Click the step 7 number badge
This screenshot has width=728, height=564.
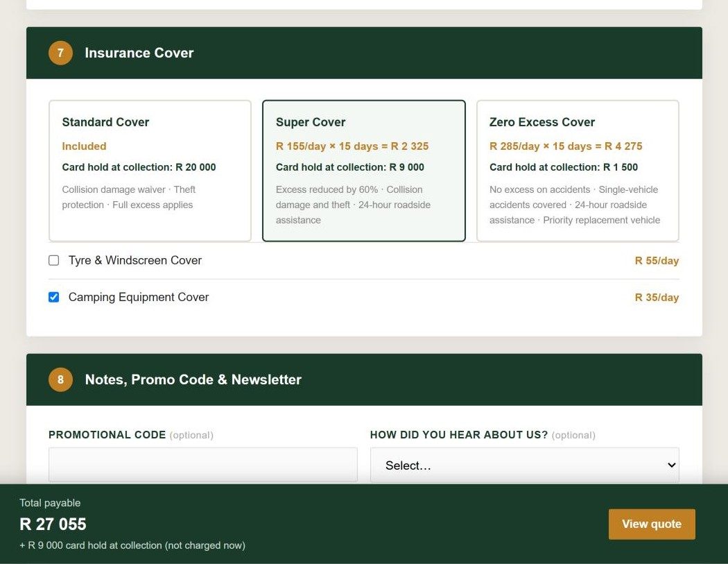pyautogui.click(x=60, y=53)
